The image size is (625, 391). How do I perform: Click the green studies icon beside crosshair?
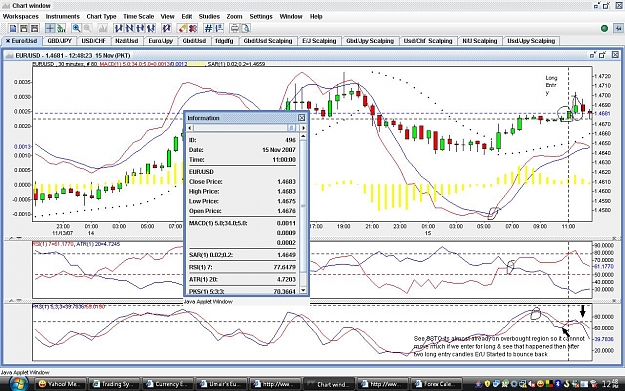[61, 28]
